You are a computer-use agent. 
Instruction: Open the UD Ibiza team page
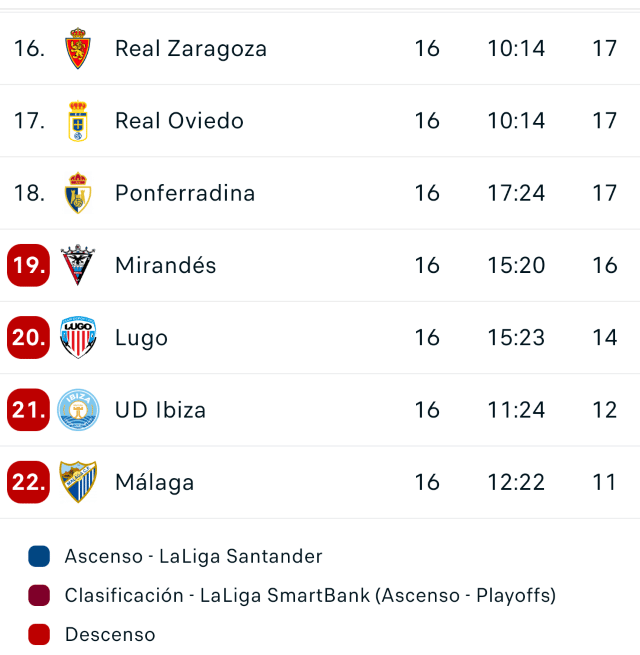coord(160,410)
